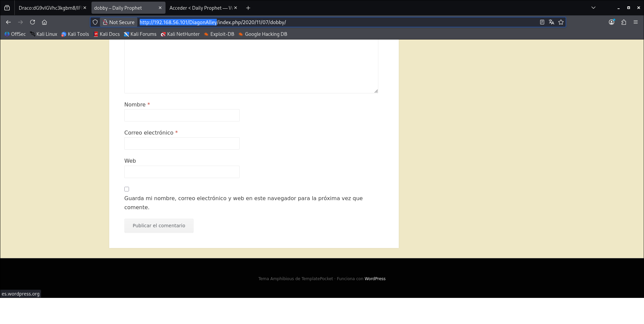Expand the list all tabs chevron
644x324 pixels.
[593, 8]
